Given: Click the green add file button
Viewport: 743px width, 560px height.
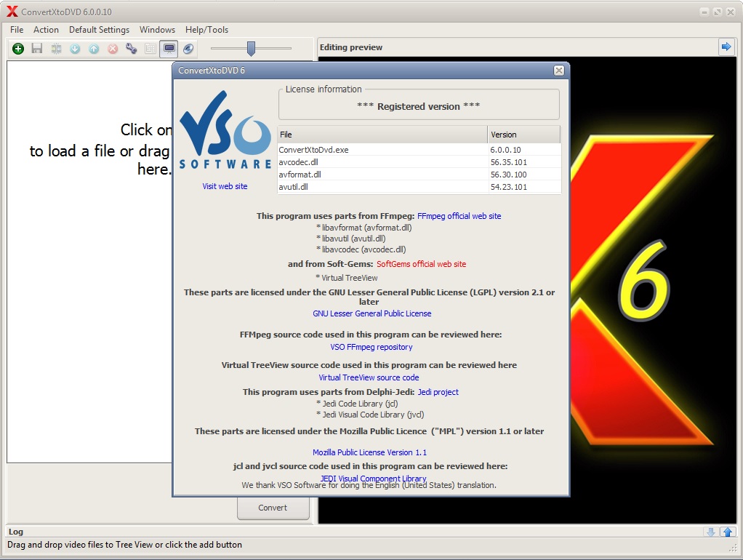Looking at the screenshot, I should 18,49.
